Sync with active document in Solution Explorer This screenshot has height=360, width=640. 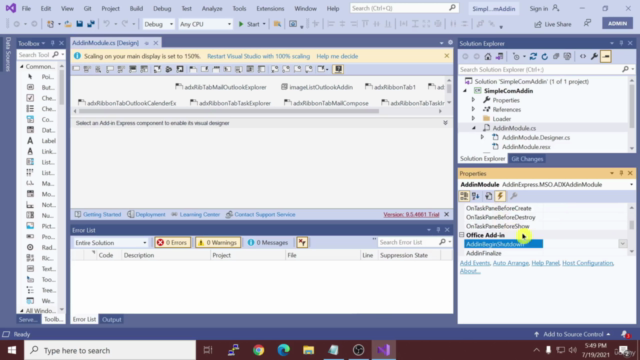tap(533, 57)
